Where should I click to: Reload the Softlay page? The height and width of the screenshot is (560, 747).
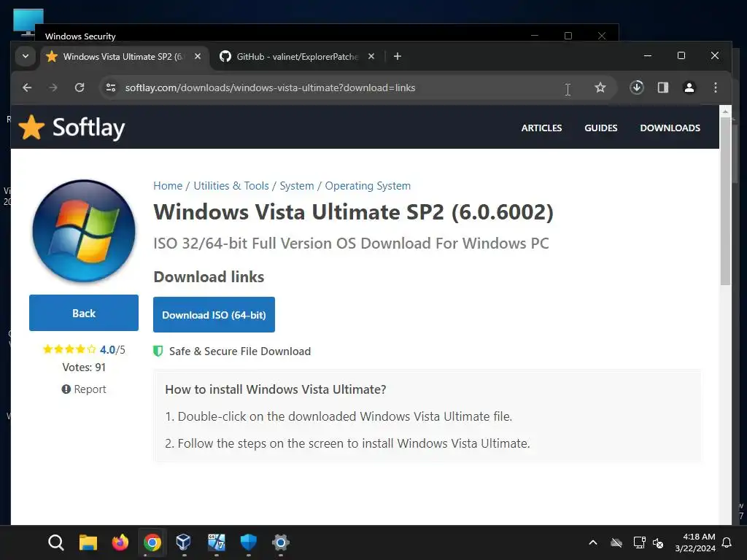coord(80,87)
